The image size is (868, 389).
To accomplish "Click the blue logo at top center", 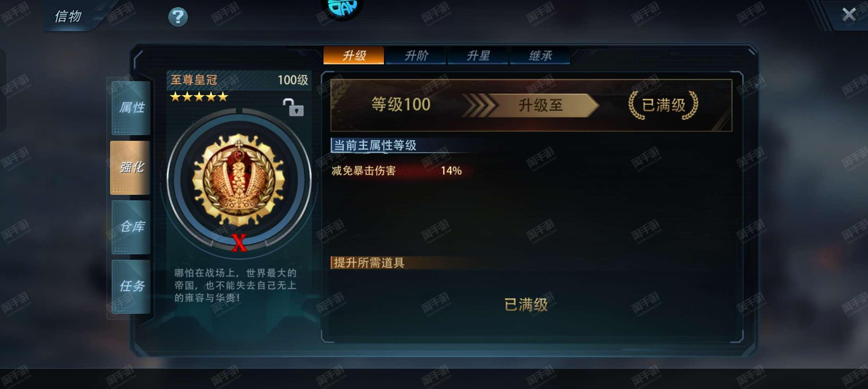I will [x=342, y=8].
